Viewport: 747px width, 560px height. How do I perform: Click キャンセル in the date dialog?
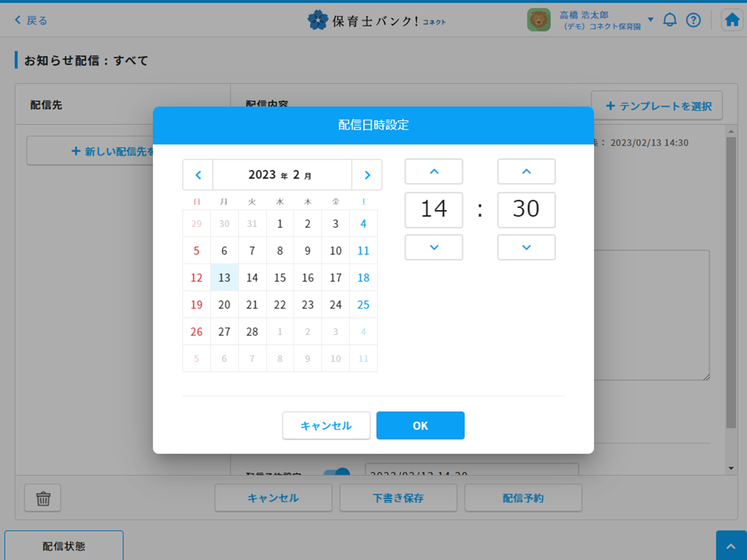coord(326,426)
